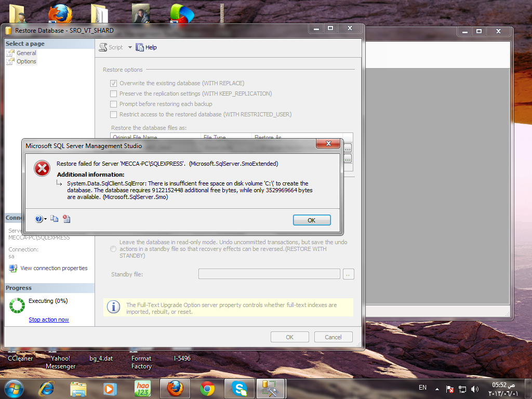Expand the help icon's dropdown arrow
Image resolution: width=532 pixels, height=399 pixels.
(46, 219)
